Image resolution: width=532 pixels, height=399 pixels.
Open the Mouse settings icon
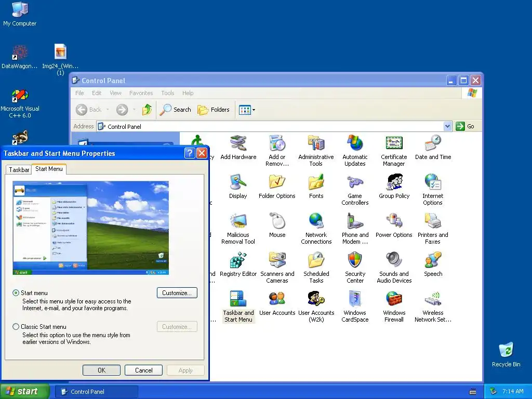(x=277, y=225)
